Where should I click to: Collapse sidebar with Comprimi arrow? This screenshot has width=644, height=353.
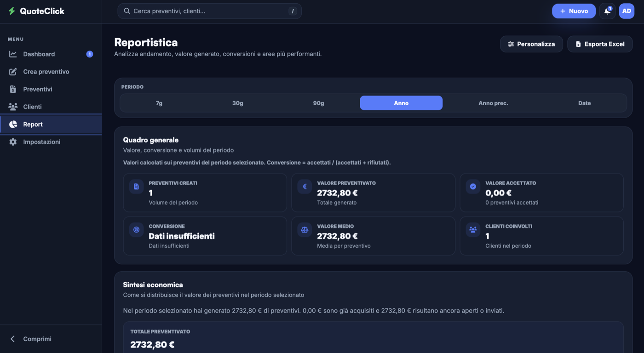pyautogui.click(x=13, y=339)
